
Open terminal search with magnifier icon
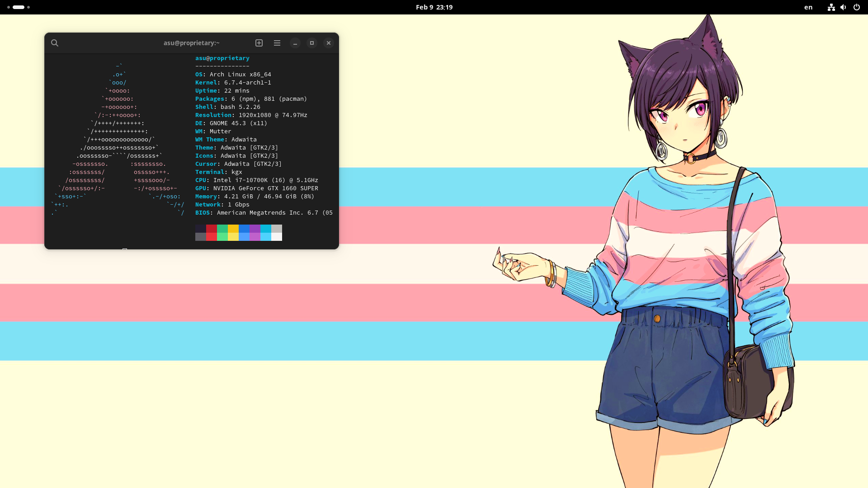pyautogui.click(x=55, y=43)
